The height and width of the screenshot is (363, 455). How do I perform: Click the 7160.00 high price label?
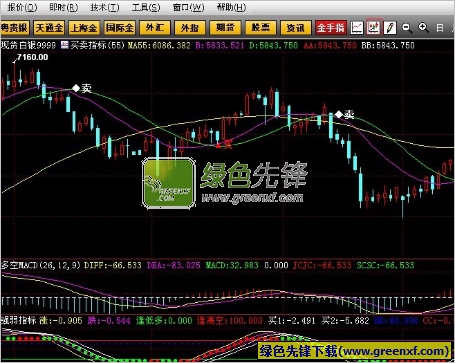(x=32, y=57)
